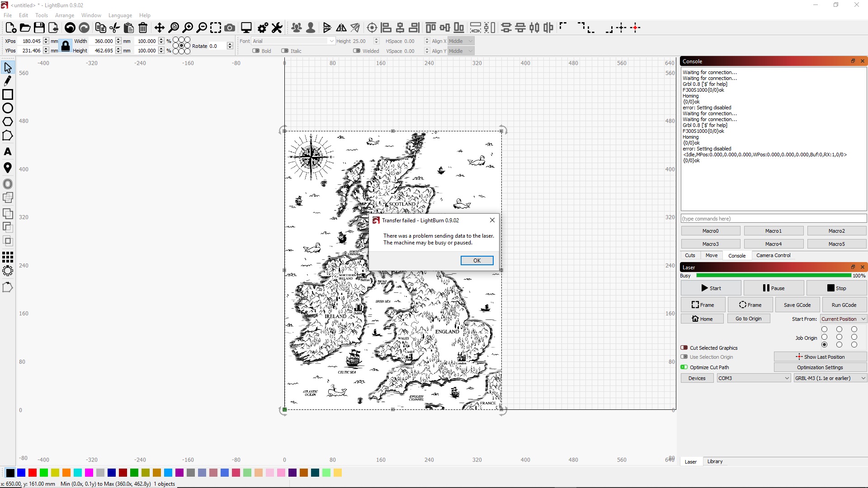Toggle Bold text formatting
This screenshot has height=488, width=868.
click(x=256, y=51)
